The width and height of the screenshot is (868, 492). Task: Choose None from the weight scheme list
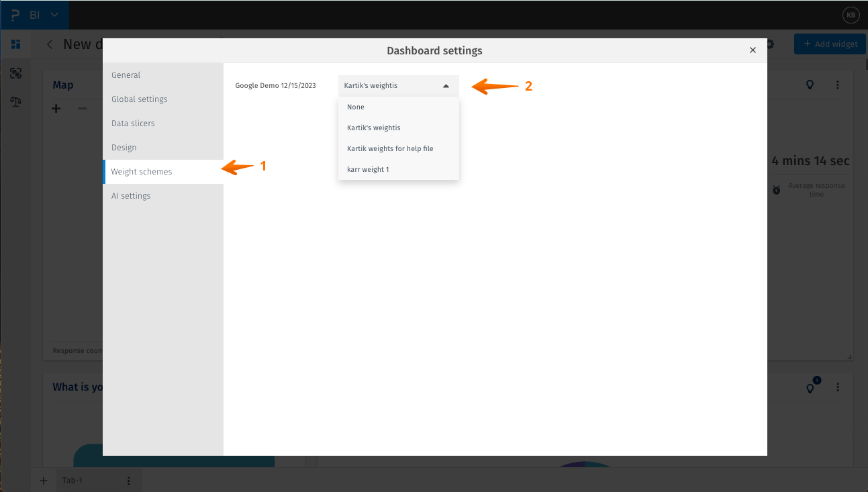(x=399, y=107)
